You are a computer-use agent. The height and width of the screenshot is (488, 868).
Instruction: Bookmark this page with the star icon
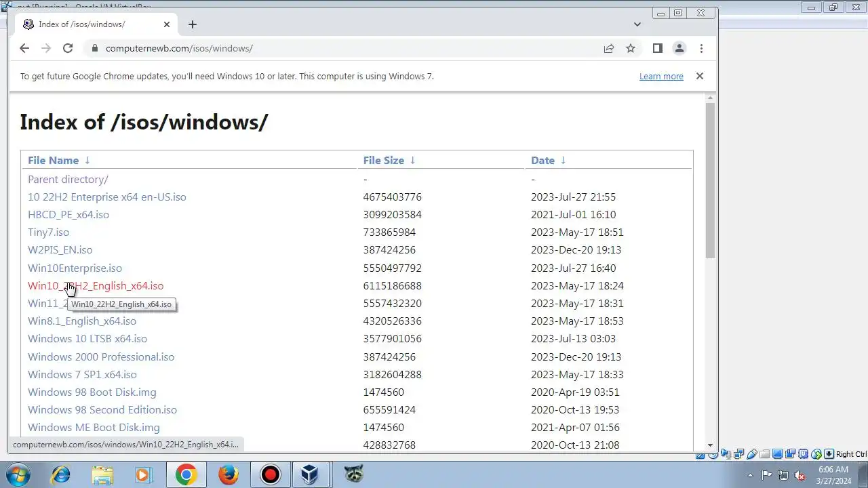pos(631,48)
